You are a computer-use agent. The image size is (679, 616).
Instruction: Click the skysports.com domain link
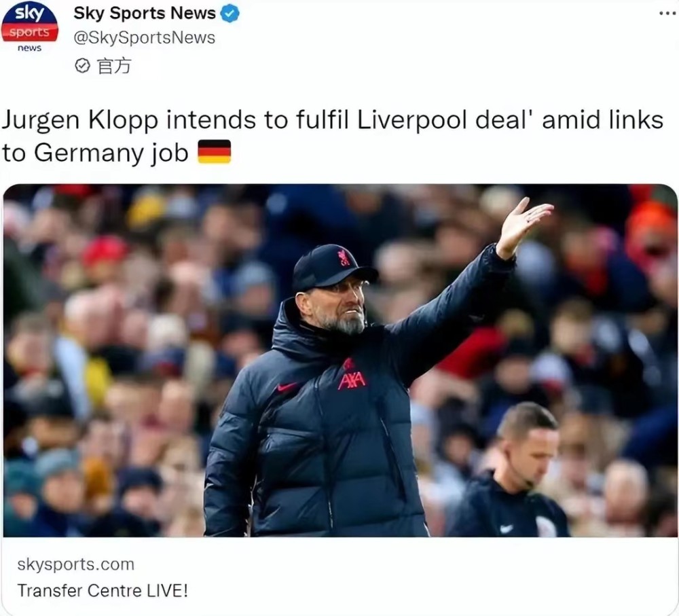[x=76, y=564]
